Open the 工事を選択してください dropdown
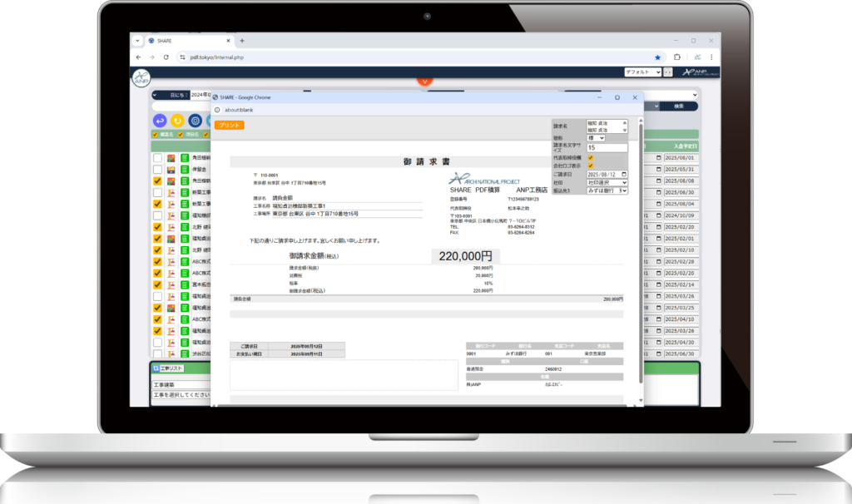This screenshot has height=504, width=852. 181,395
